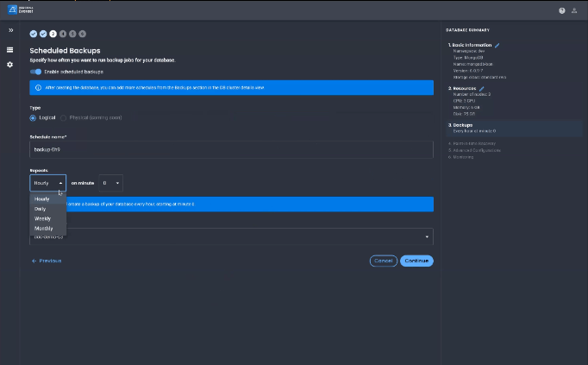The height and width of the screenshot is (365, 588).
Task: Choose Monthly from repeats list
Action: (43, 228)
